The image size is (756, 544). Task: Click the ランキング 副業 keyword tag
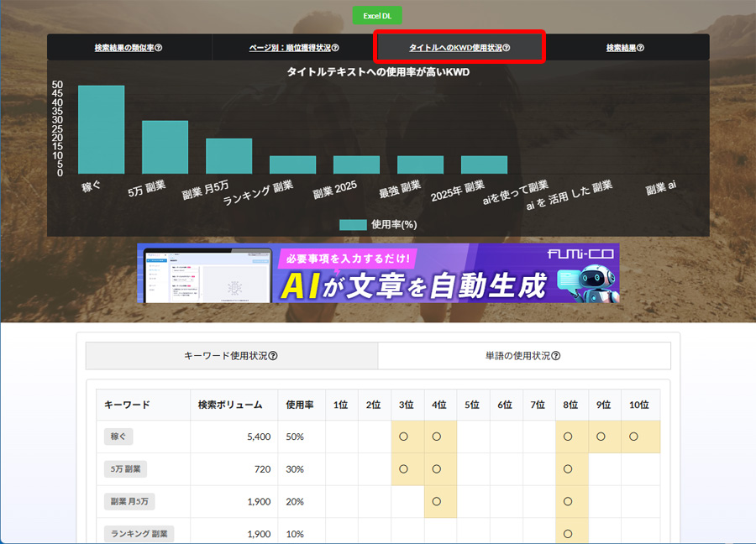138,533
